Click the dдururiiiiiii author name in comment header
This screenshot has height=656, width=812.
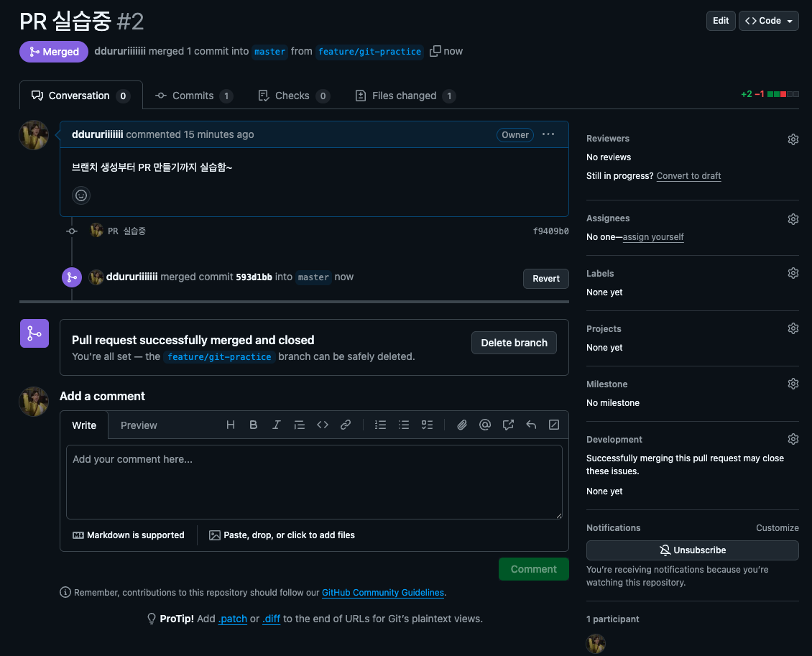click(x=97, y=134)
